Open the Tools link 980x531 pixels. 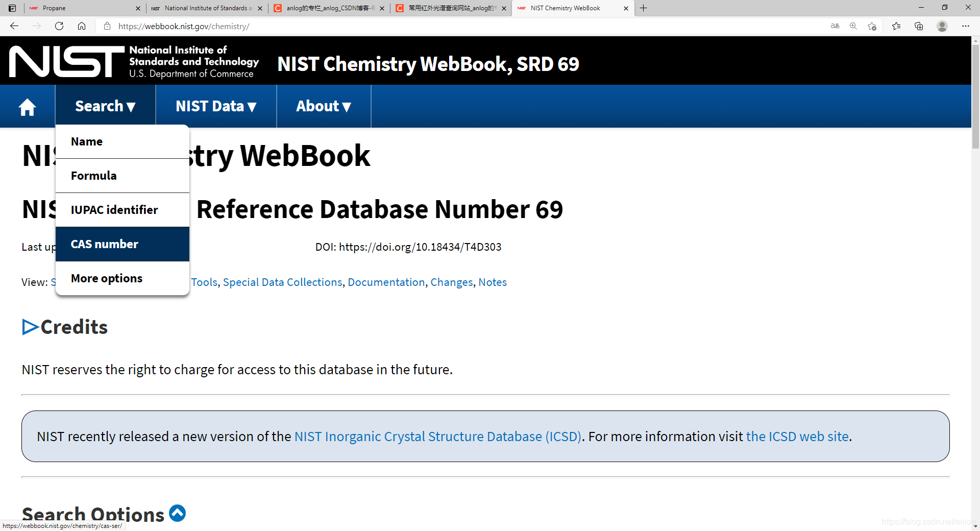tap(204, 282)
